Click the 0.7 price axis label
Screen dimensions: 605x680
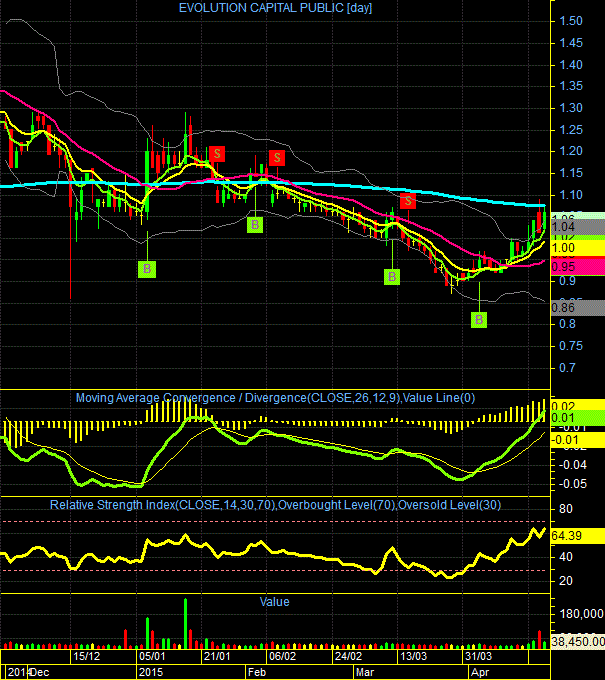point(567,368)
